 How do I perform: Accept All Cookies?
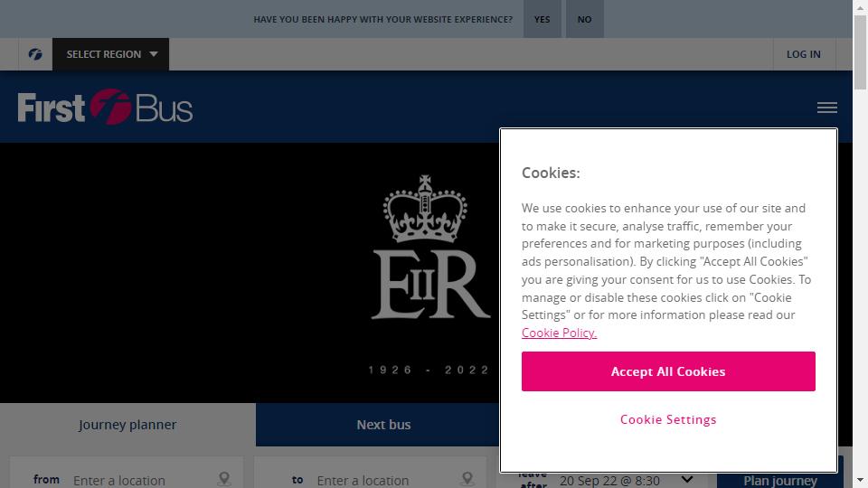click(668, 371)
